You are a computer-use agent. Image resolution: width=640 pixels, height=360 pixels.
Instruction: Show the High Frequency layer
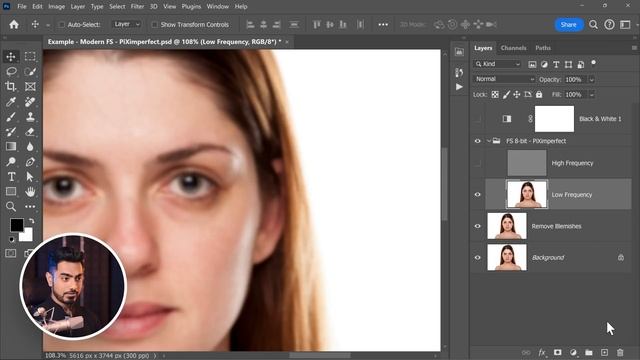tap(478, 163)
